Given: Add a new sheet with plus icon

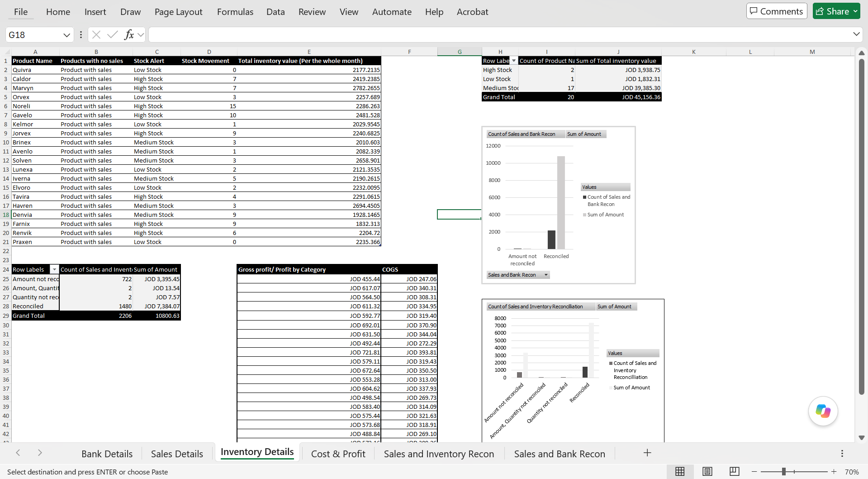Looking at the screenshot, I should tap(647, 453).
